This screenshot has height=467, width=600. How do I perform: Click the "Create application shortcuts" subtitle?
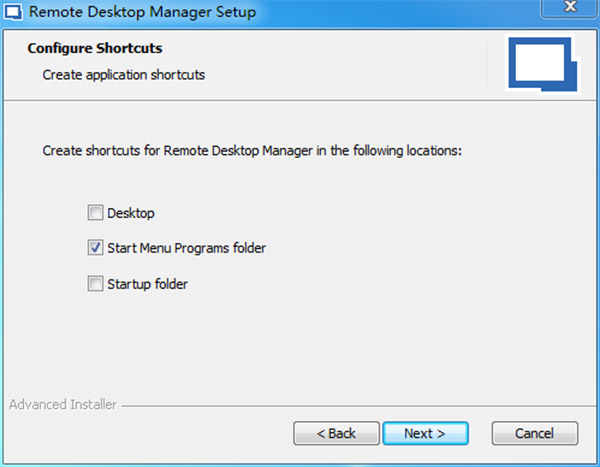click(123, 74)
